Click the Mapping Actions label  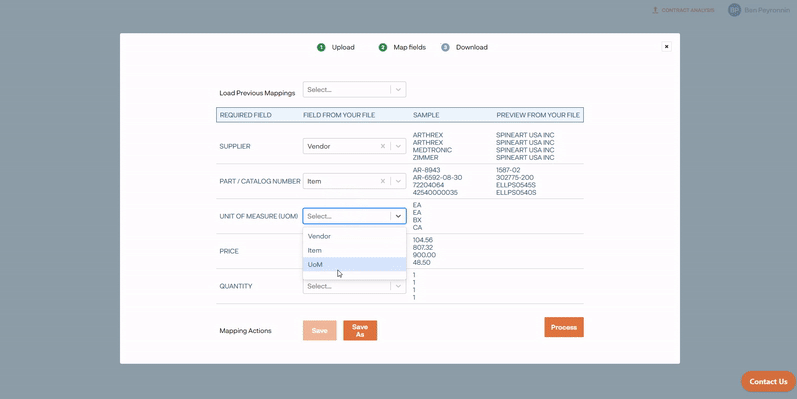pyautogui.click(x=246, y=331)
